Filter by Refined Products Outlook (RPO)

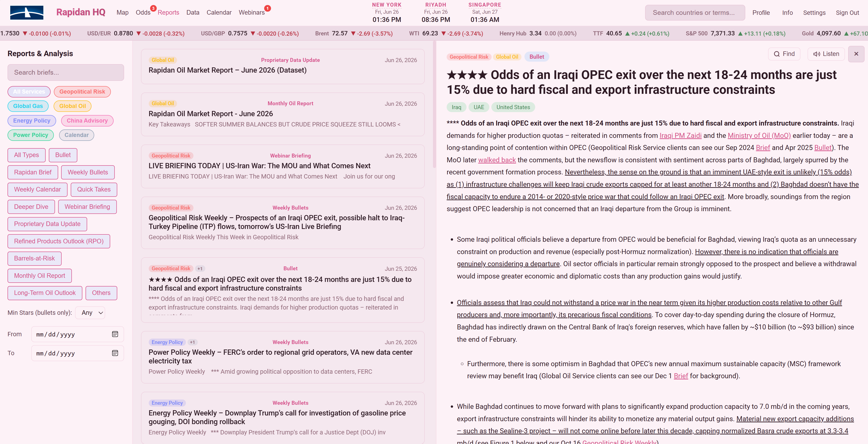tap(59, 241)
